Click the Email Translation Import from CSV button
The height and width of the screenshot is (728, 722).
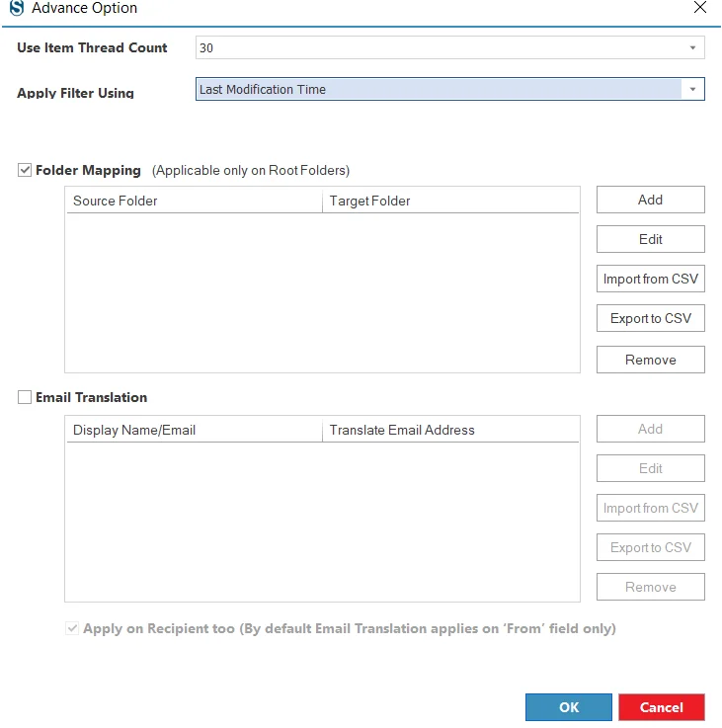tap(651, 508)
